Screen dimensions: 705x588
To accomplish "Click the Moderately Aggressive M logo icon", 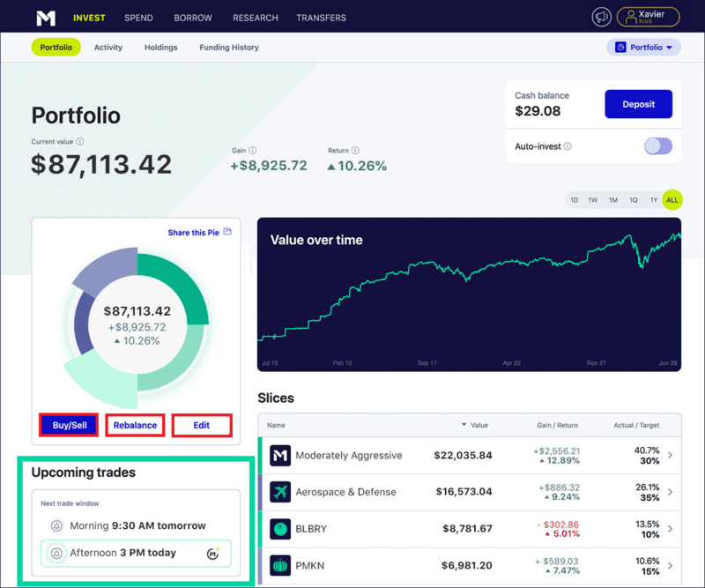I will point(280,455).
